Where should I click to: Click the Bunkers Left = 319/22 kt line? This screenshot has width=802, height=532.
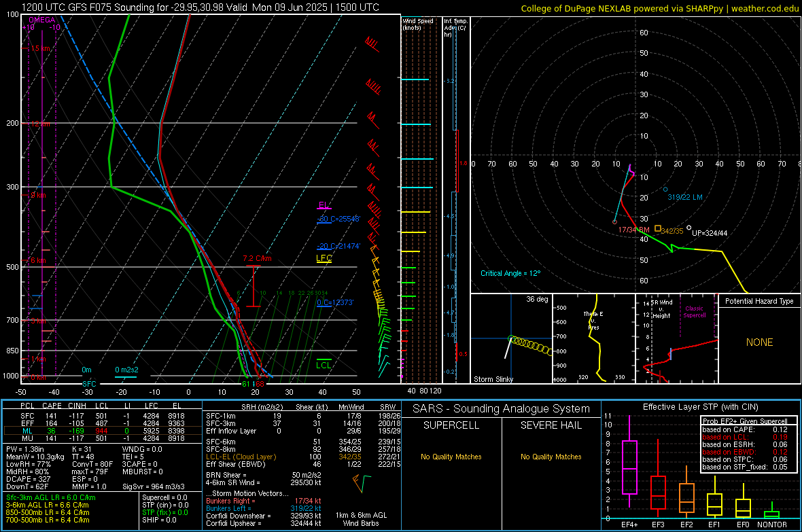coord(264,508)
